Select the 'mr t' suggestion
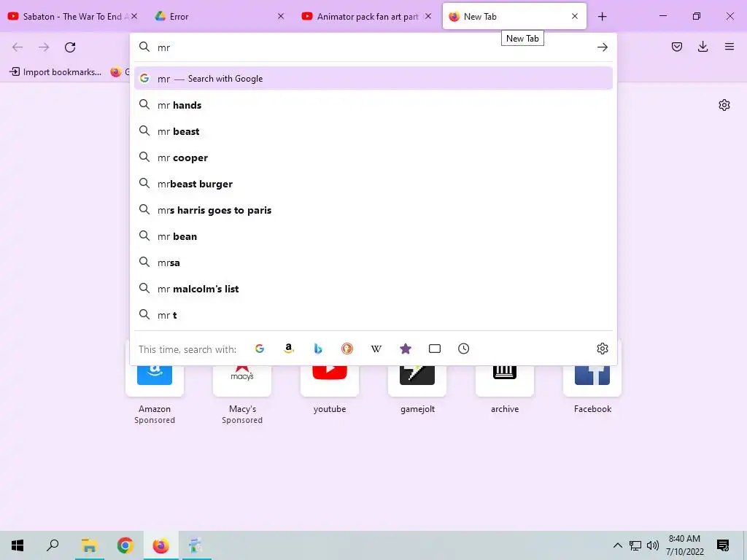The height and width of the screenshot is (560, 747). [x=373, y=314]
